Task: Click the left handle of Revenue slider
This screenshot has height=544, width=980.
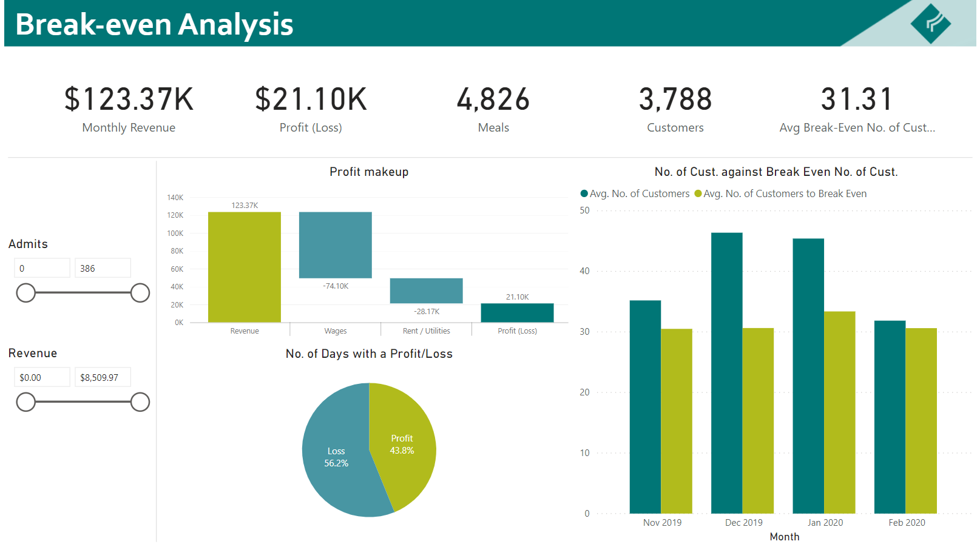Action: [25, 402]
